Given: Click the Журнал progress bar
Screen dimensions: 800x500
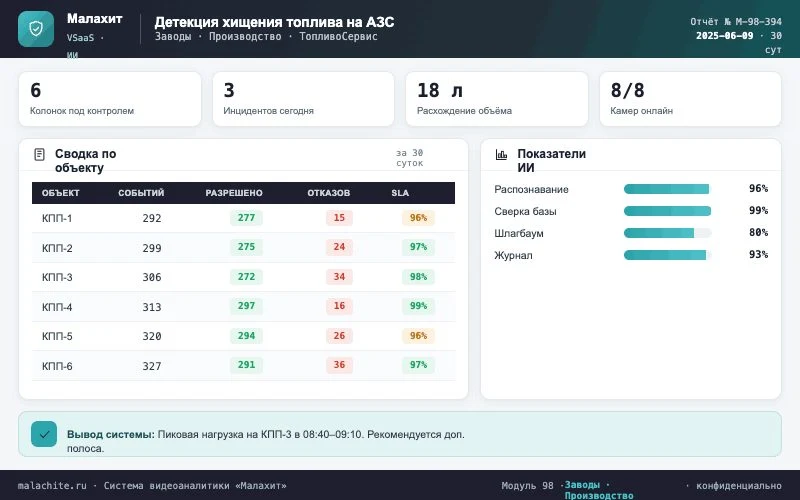Looking at the screenshot, I should pos(667,255).
